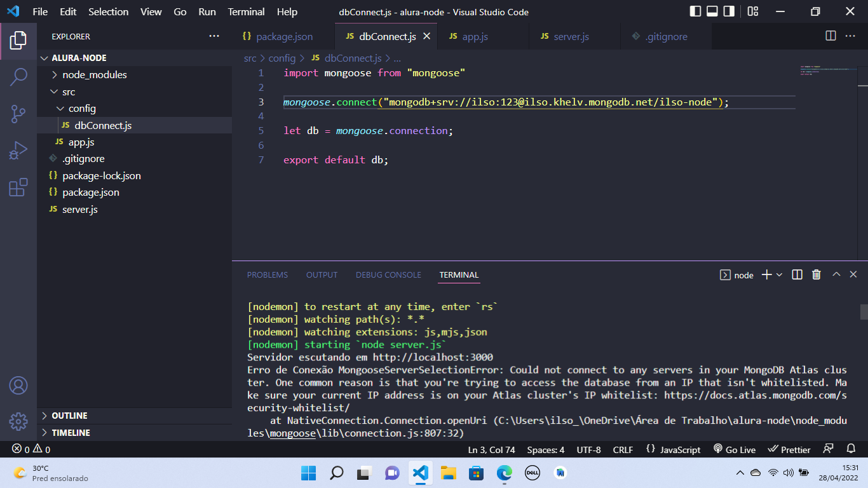Open the Explorer view in activity bar

18,41
